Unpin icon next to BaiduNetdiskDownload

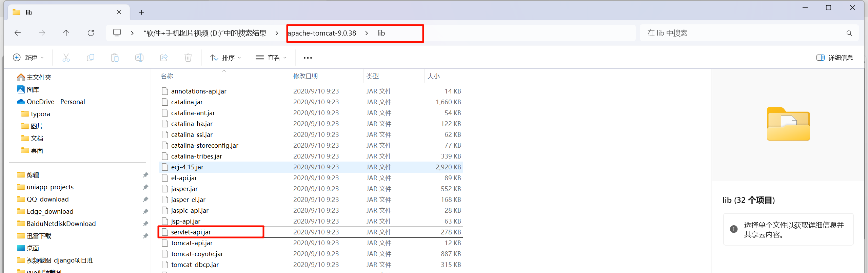(x=145, y=224)
